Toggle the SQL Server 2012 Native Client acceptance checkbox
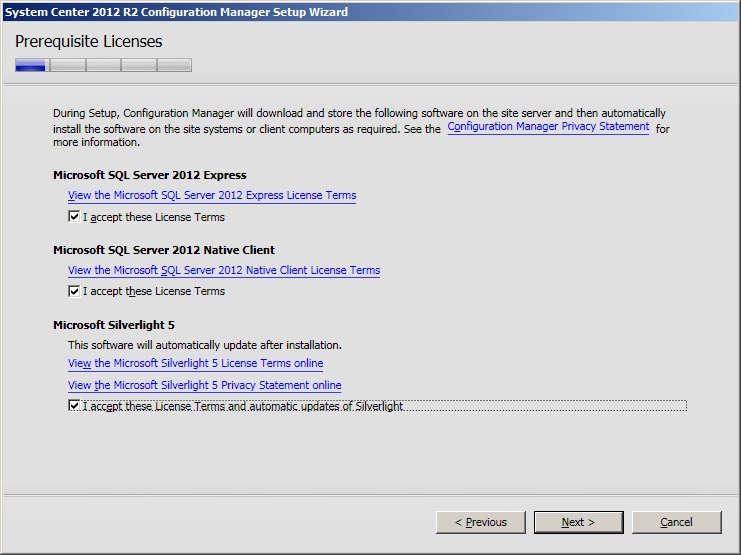Viewport: 741px width, 555px height. pyautogui.click(x=74, y=292)
